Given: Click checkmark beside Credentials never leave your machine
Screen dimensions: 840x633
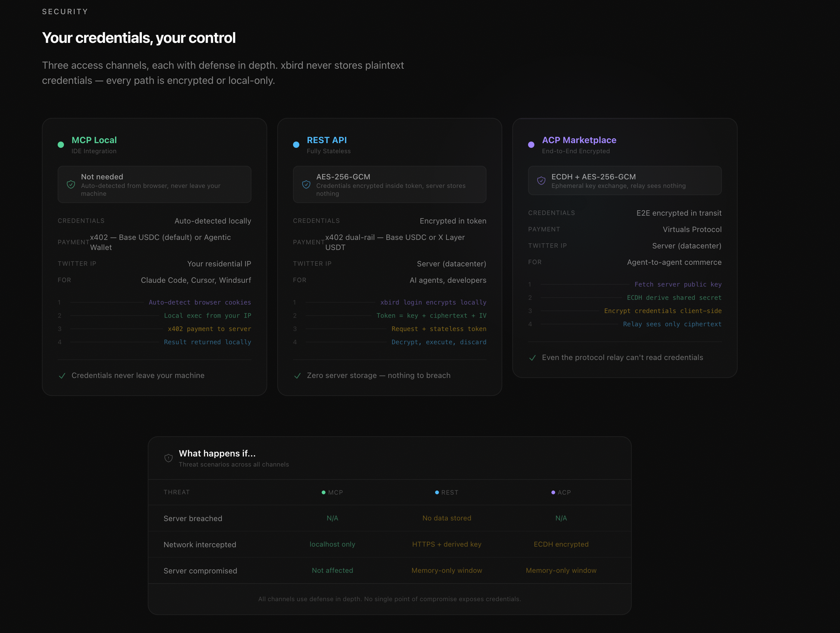Looking at the screenshot, I should coord(62,376).
